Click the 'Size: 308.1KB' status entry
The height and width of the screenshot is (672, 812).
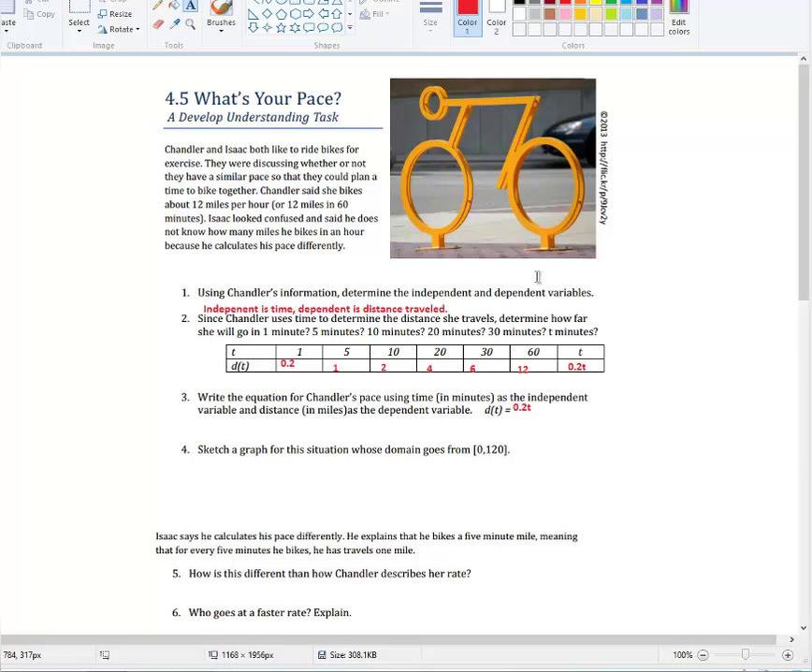point(347,655)
